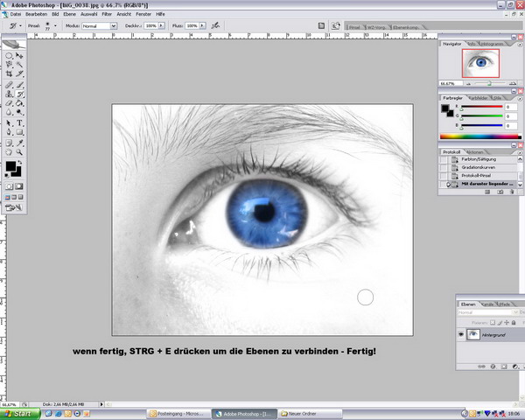Select Full screen mode button
525x420 pixels.
click(20, 197)
